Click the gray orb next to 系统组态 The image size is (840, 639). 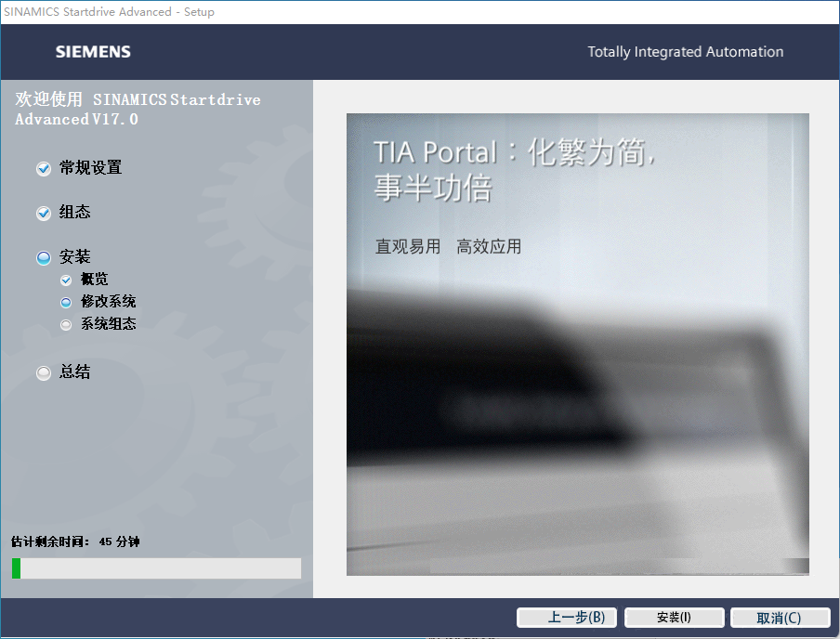(66, 323)
